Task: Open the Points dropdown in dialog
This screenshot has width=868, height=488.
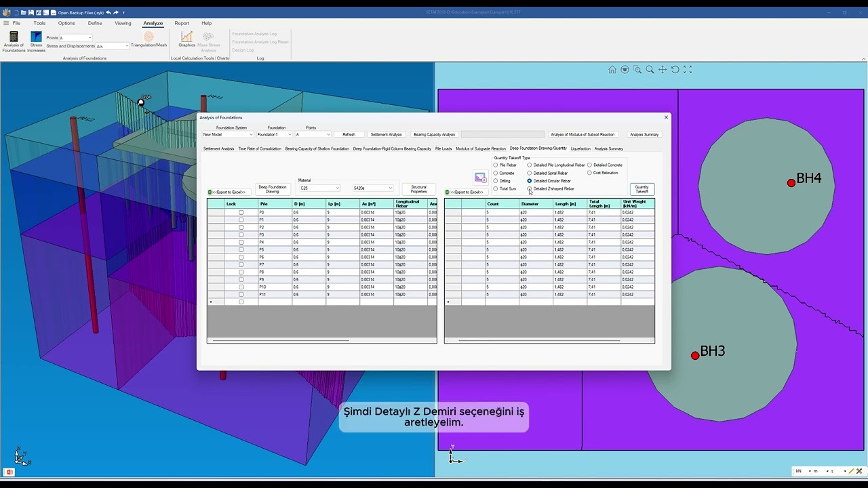Action: [x=313, y=134]
